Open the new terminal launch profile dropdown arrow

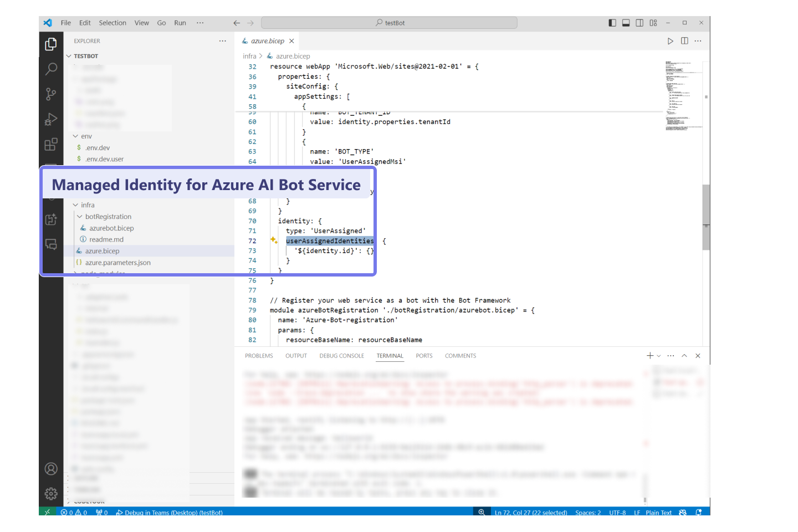pos(659,356)
